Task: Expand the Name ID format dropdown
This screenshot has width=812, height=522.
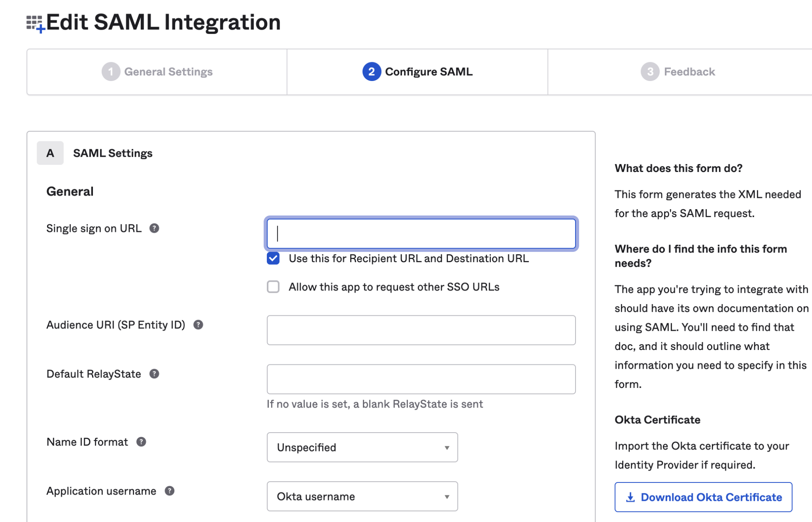Action: click(x=362, y=447)
